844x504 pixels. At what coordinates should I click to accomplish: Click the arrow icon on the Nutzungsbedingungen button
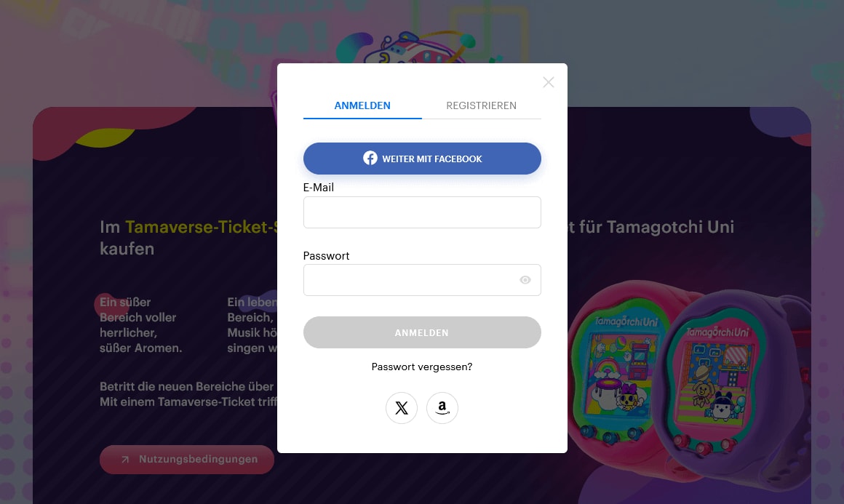coord(125,460)
